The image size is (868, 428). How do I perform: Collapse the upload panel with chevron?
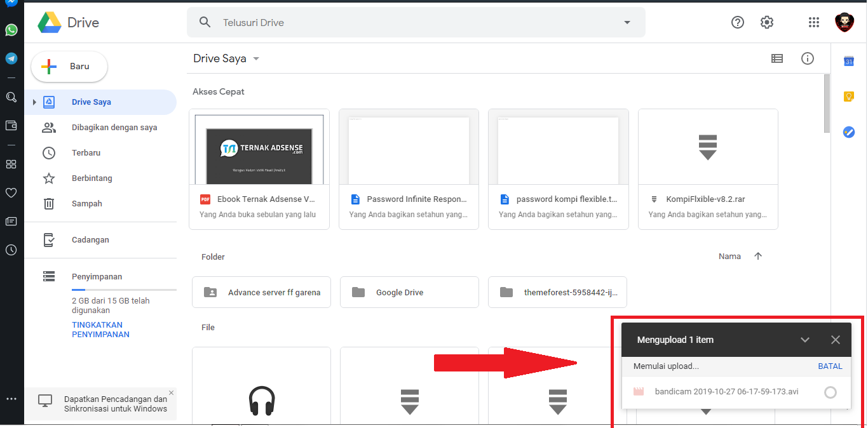point(805,340)
